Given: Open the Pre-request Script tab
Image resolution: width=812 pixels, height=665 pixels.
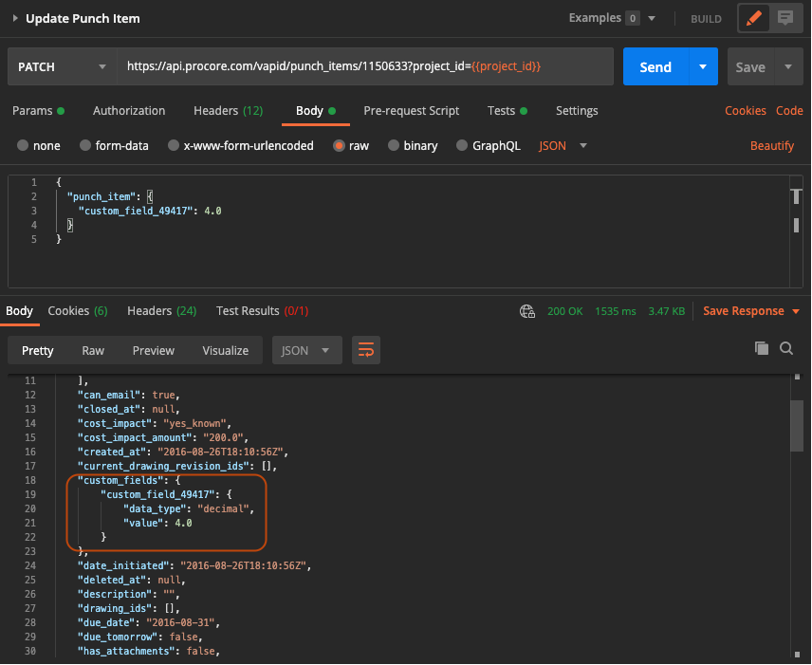Looking at the screenshot, I should [x=411, y=111].
